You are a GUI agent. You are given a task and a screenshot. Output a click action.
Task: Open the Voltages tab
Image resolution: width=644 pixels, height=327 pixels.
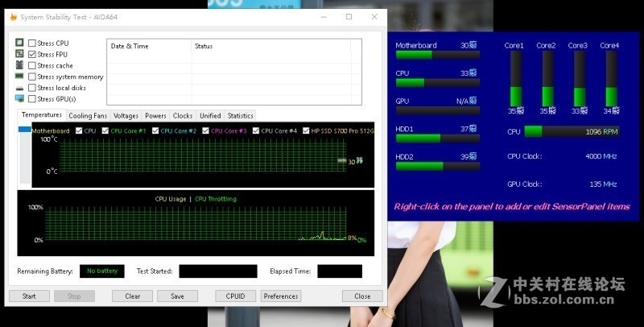coord(126,116)
